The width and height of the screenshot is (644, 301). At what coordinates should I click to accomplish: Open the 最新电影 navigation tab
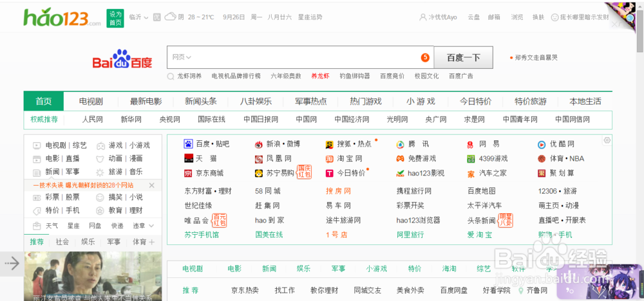click(x=146, y=101)
